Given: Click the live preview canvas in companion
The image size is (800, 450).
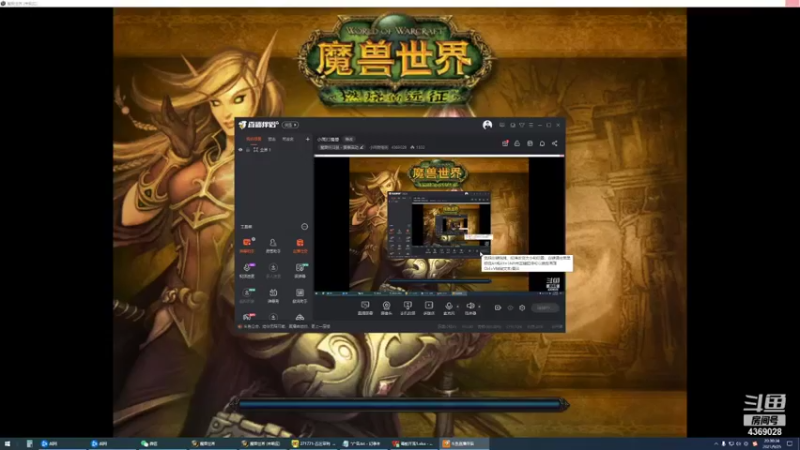Looking at the screenshot, I should click(439, 224).
